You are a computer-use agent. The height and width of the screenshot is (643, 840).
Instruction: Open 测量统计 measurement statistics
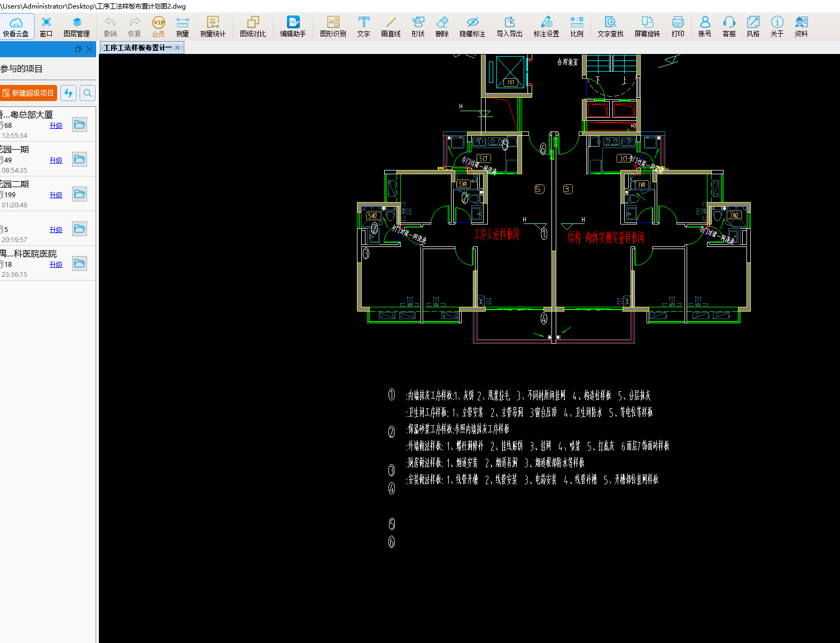[213, 27]
